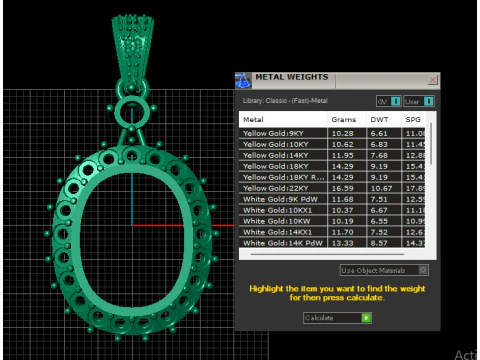Select the Yellow Gold:14KY row
This screenshot has width=480, height=360.
(332, 155)
